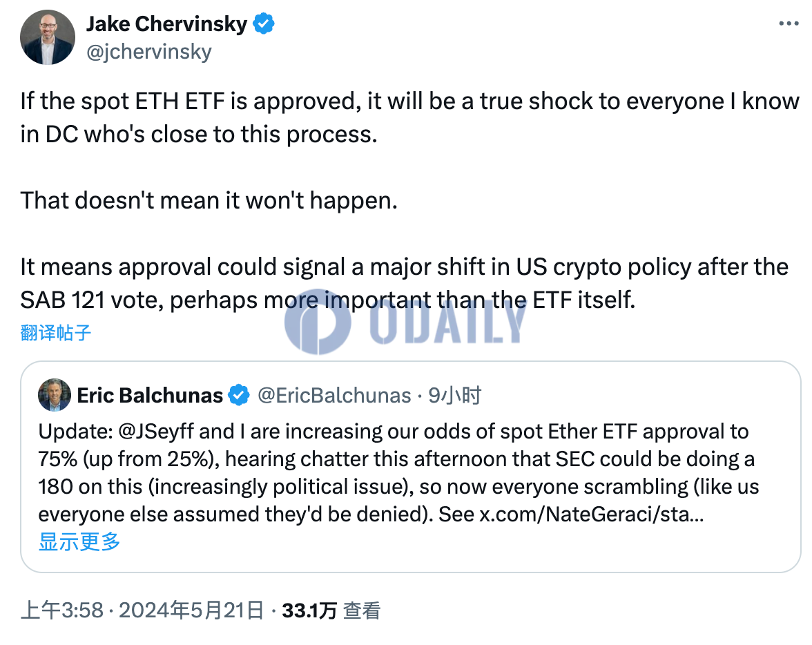Click Eric Balchunas's small avatar
Screen dimensions: 812x645
point(55,395)
